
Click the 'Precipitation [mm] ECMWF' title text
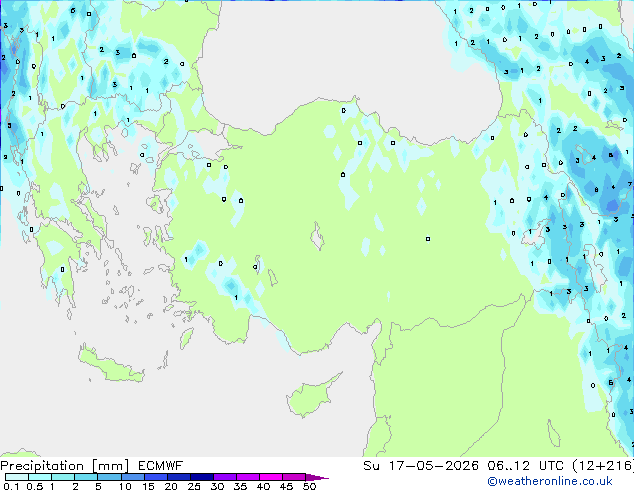[x=92, y=466]
